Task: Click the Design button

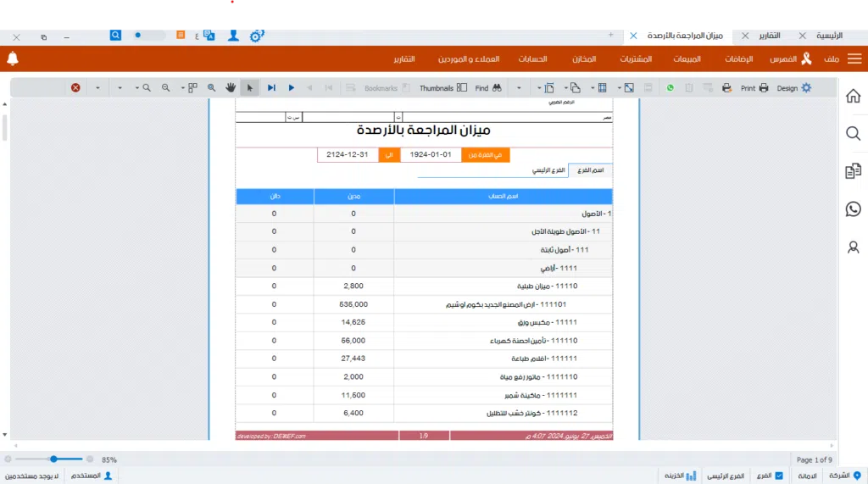Action: pyautogui.click(x=793, y=88)
